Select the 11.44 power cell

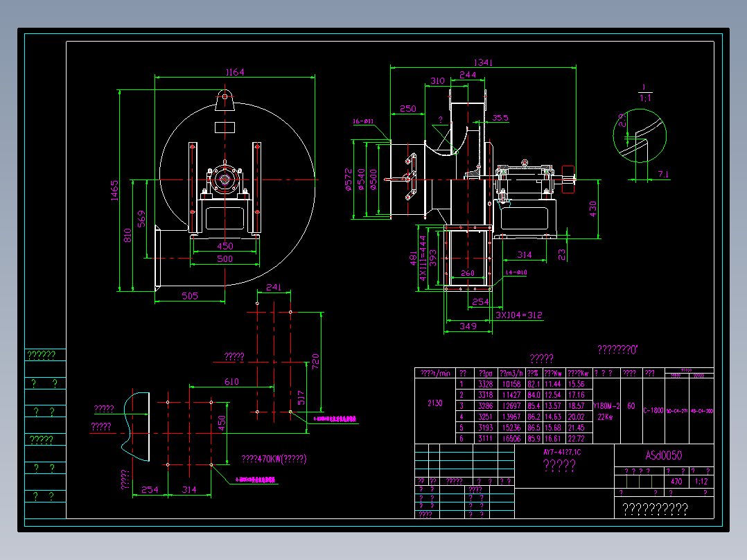tap(553, 384)
